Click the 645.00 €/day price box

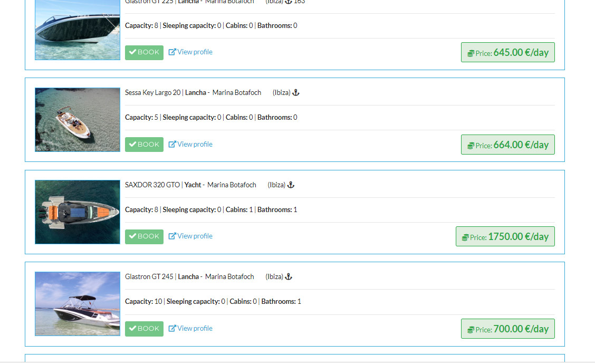[508, 52]
